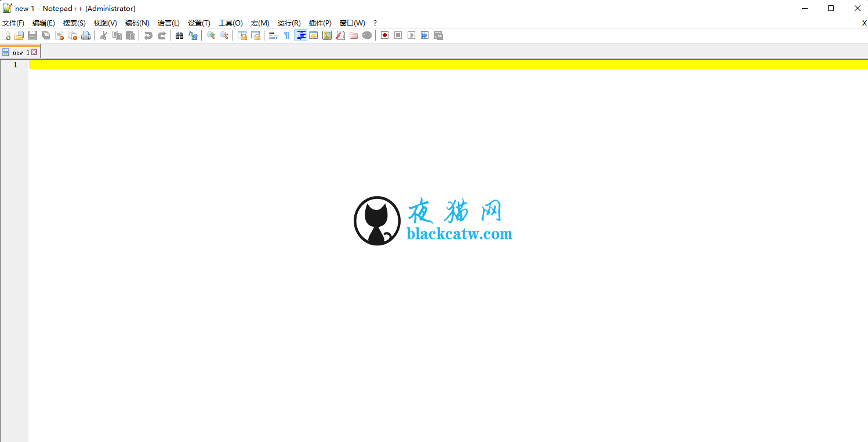Open the 工具(O) menu

point(231,23)
